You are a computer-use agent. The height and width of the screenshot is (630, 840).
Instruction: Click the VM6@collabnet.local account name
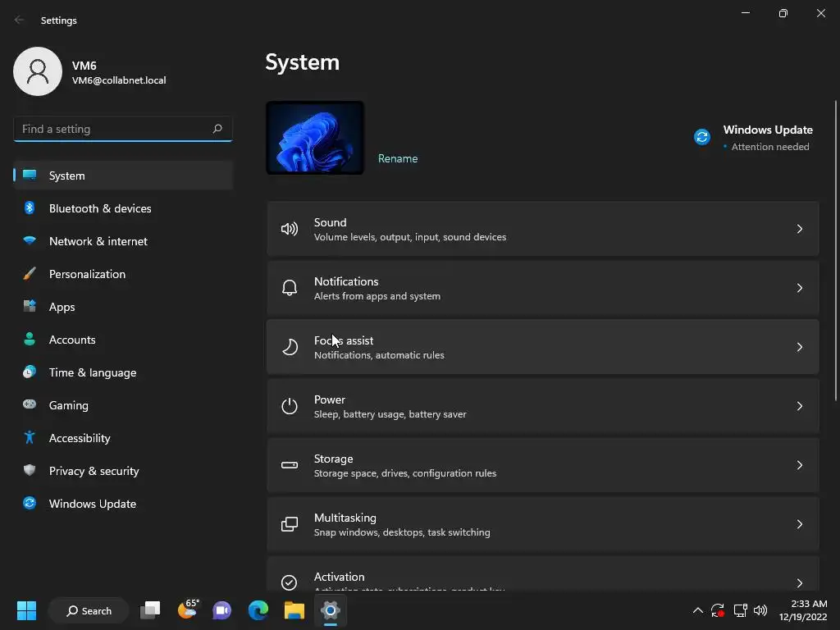pyautogui.click(x=119, y=80)
